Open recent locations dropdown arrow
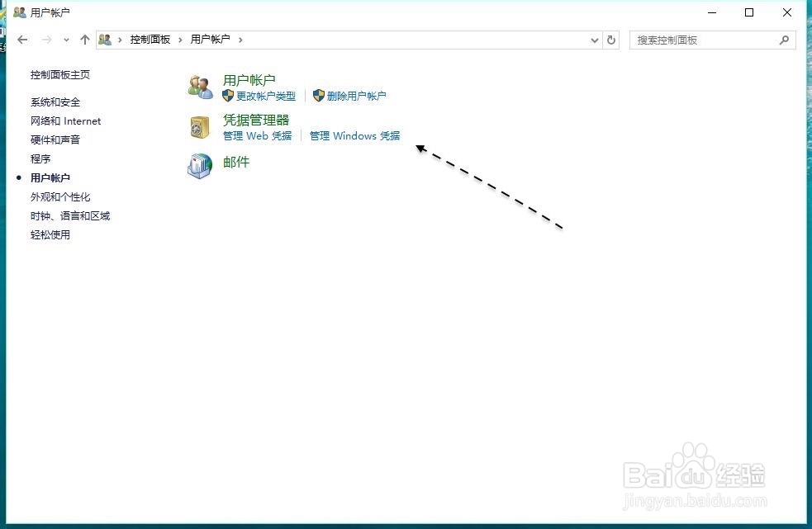Screen dimensions: 812x529 point(66,40)
